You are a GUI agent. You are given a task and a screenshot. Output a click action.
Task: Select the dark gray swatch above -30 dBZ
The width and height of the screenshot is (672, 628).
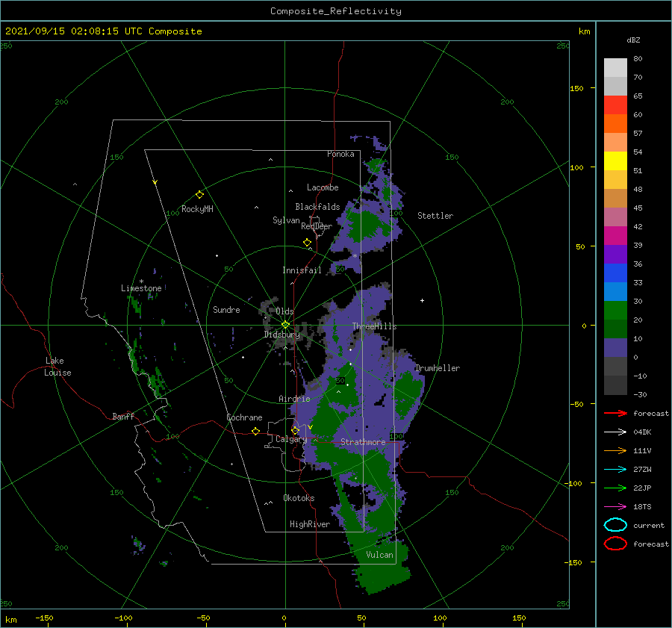pos(615,385)
